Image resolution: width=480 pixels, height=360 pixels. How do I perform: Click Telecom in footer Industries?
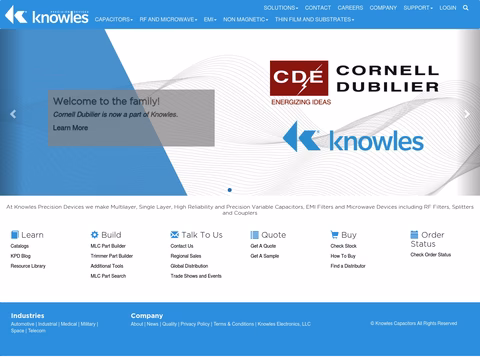tap(37, 331)
